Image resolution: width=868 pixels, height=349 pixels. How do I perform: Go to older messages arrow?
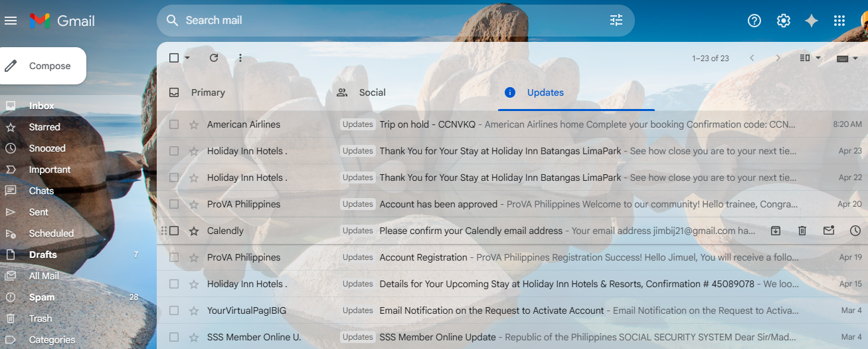(778, 58)
